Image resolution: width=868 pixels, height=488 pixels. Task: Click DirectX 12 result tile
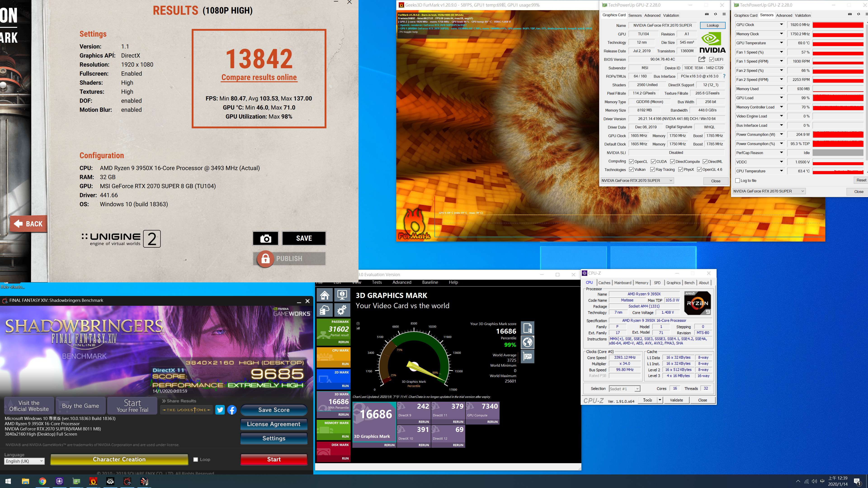tap(448, 436)
